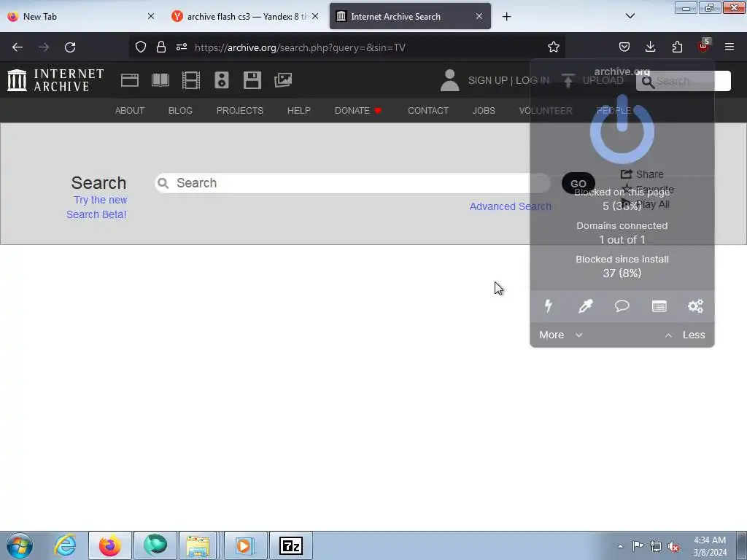Expand the uBlock popup with More
Screen dimensions: 747x560
coord(561,335)
